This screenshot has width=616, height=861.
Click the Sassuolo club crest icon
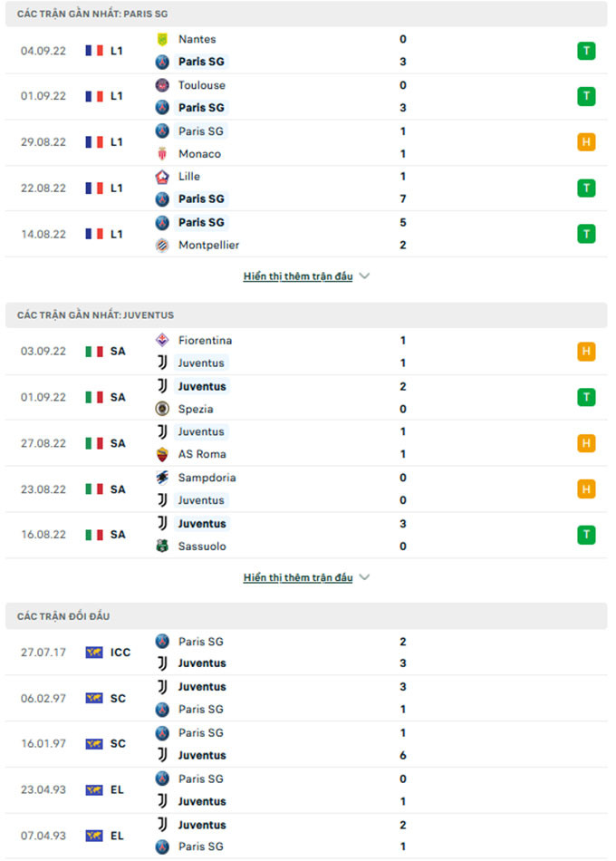click(162, 547)
